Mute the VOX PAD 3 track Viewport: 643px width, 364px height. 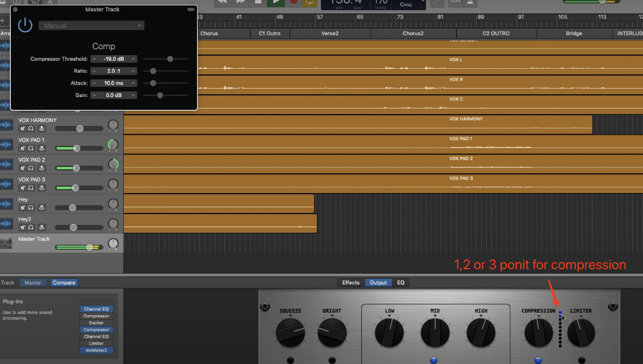(x=22, y=188)
